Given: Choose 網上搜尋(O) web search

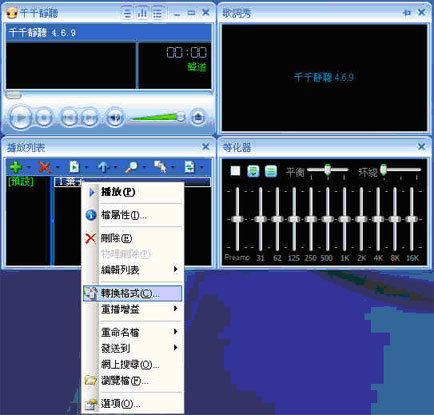Looking at the screenshot, I should point(133,364).
